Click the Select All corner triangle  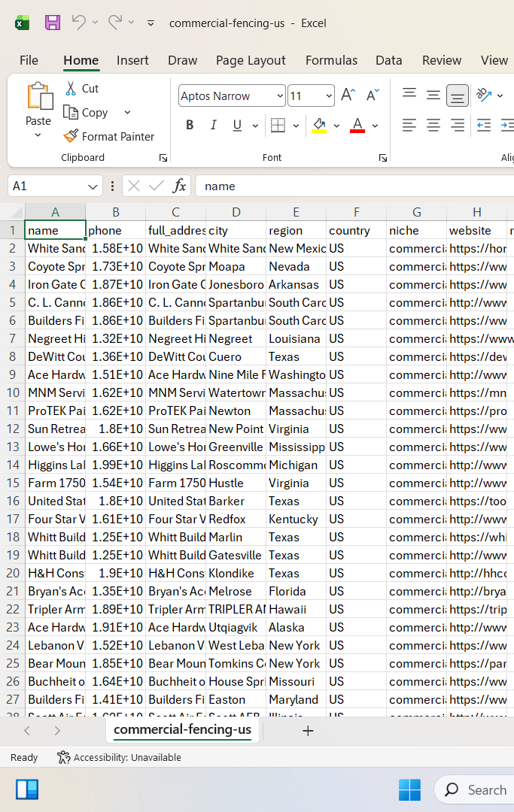[x=17, y=212]
